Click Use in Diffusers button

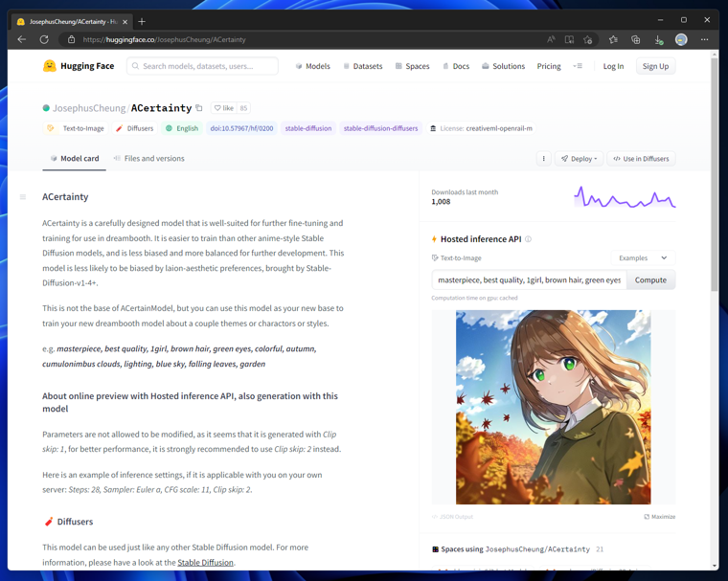coord(641,159)
